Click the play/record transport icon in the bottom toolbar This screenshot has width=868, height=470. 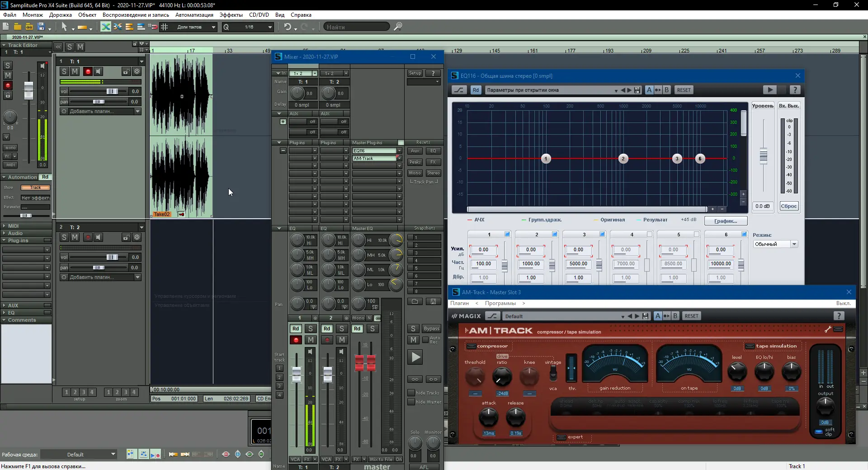pos(155,454)
